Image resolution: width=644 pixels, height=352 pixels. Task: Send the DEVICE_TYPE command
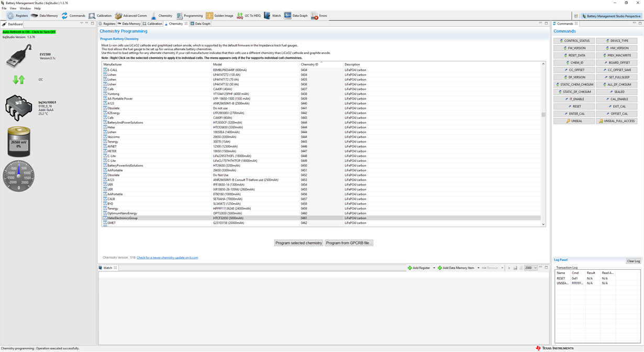coord(617,41)
